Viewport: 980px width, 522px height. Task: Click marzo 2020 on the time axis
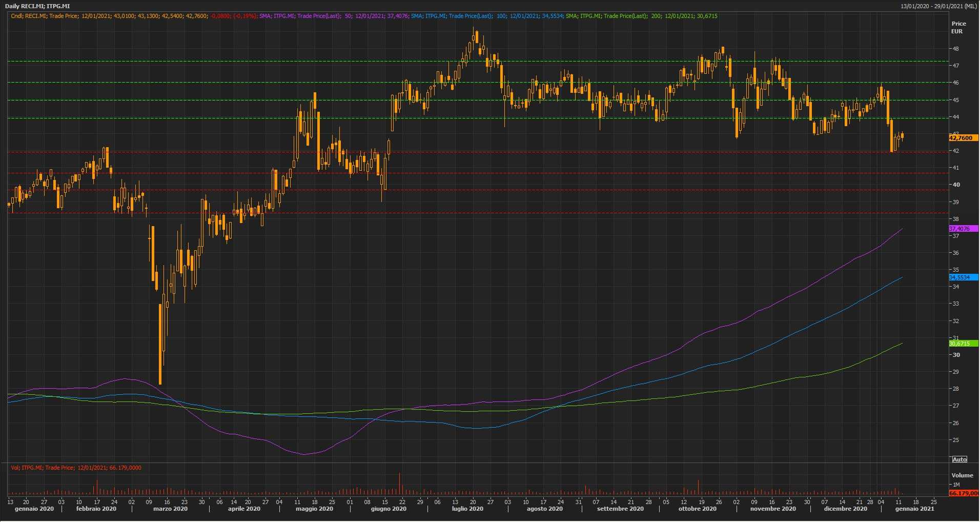point(170,509)
